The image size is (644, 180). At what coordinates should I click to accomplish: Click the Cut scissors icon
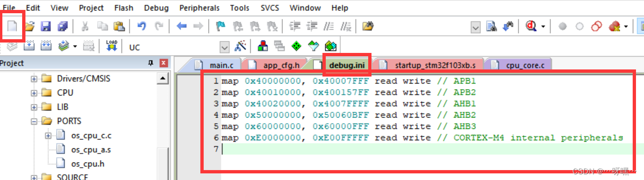pyautogui.click(x=85, y=26)
